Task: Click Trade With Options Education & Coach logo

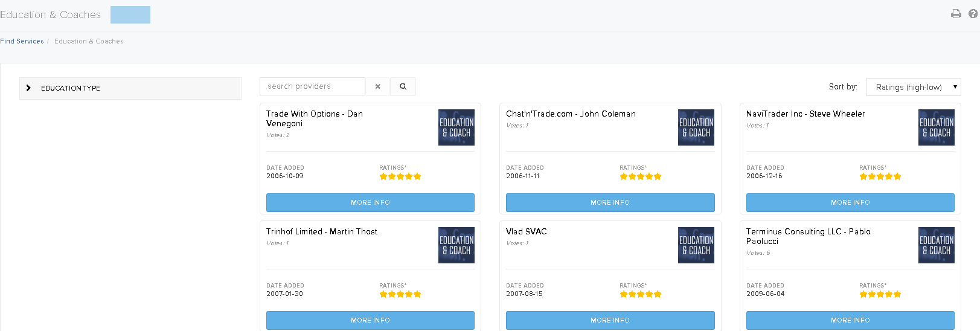Action: click(x=456, y=127)
